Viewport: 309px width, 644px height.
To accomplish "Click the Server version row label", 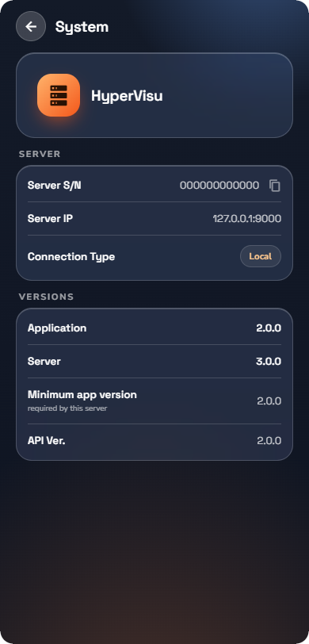I will point(44,361).
